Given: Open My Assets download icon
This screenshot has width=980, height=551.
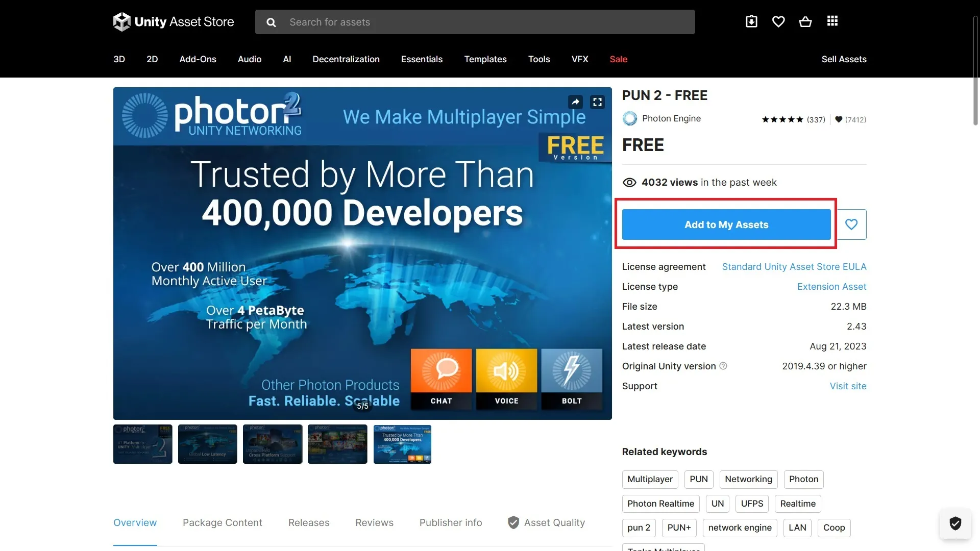Looking at the screenshot, I should pyautogui.click(x=751, y=21).
